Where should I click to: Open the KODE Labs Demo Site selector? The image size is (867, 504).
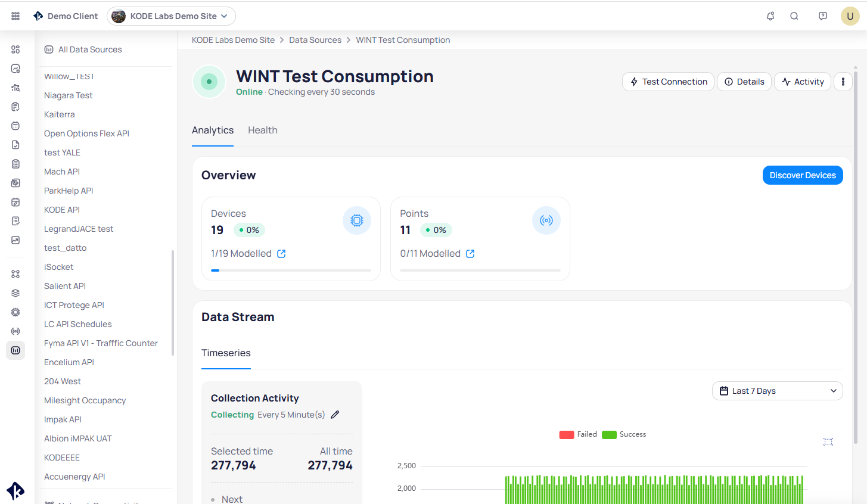(171, 16)
